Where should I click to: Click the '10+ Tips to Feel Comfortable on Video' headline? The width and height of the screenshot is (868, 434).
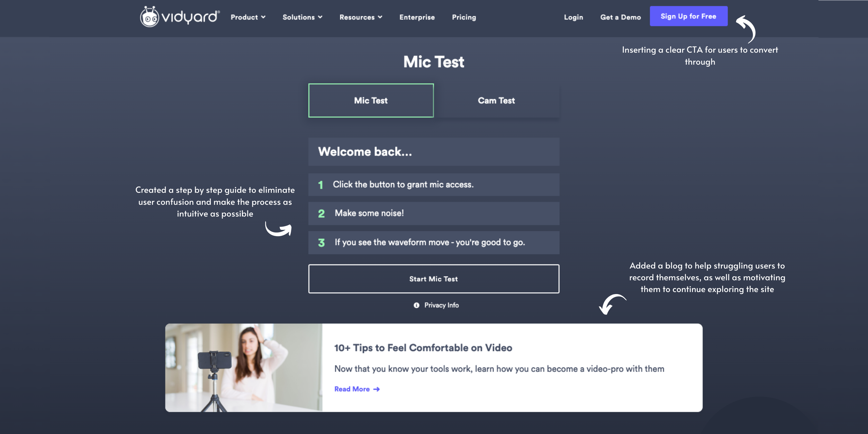tap(423, 348)
